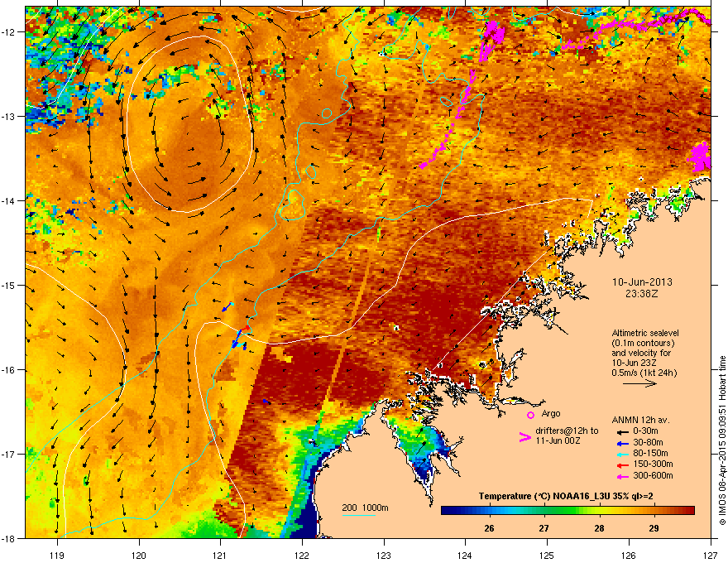This screenshot has height=563, width=728.
Task: Click the -15 latitude axis label
Action: point(8,285)
